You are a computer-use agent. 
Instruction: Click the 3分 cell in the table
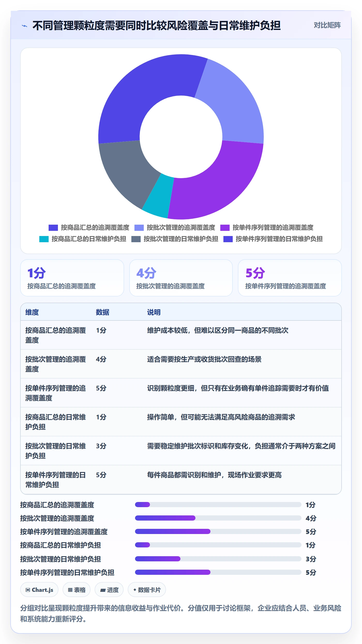[x=101, y=446]
